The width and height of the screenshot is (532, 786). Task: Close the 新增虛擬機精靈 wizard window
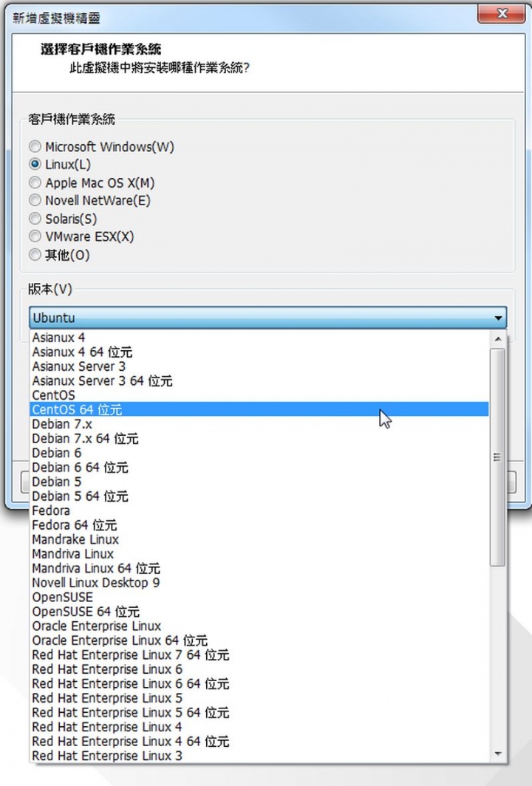point(502,13)
